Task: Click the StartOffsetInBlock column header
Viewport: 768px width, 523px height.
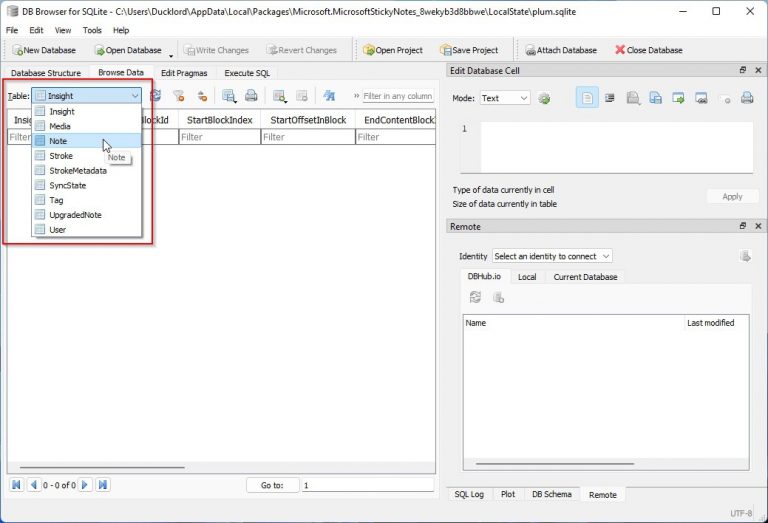Action: [308, 120]
